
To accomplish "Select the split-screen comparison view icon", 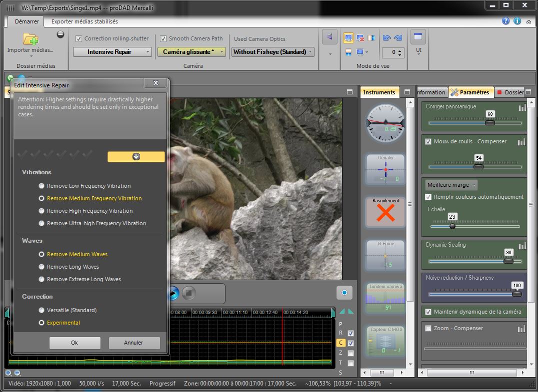I will point(371,38).
